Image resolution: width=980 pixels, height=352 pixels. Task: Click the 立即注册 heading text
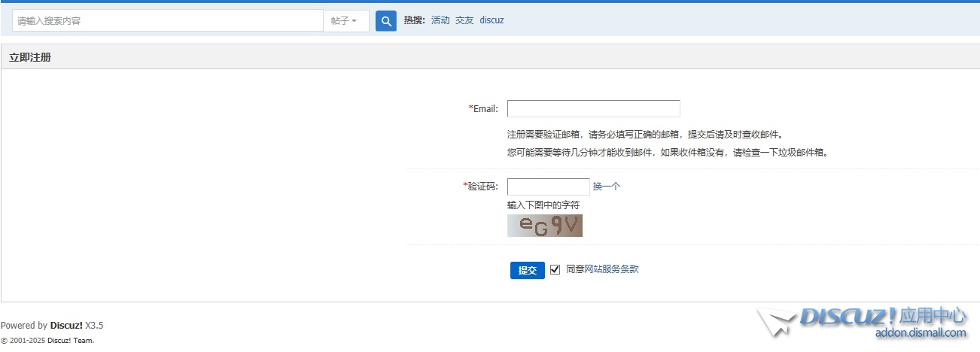30,57
